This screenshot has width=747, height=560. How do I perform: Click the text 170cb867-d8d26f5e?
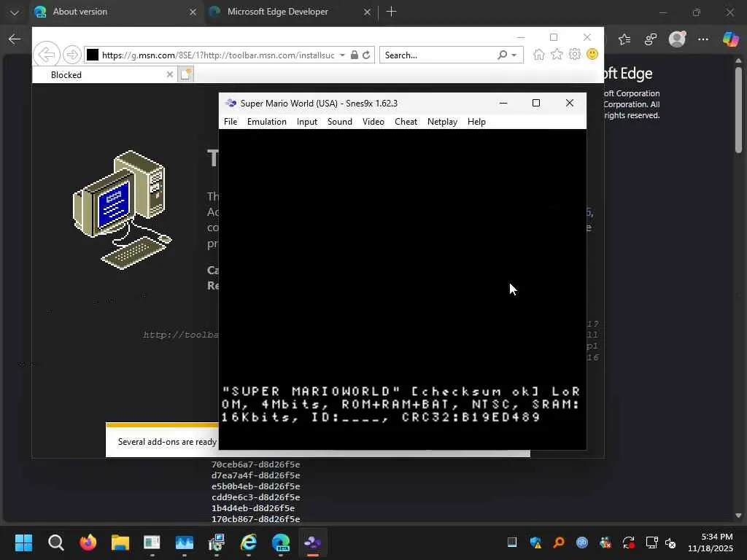256,519
